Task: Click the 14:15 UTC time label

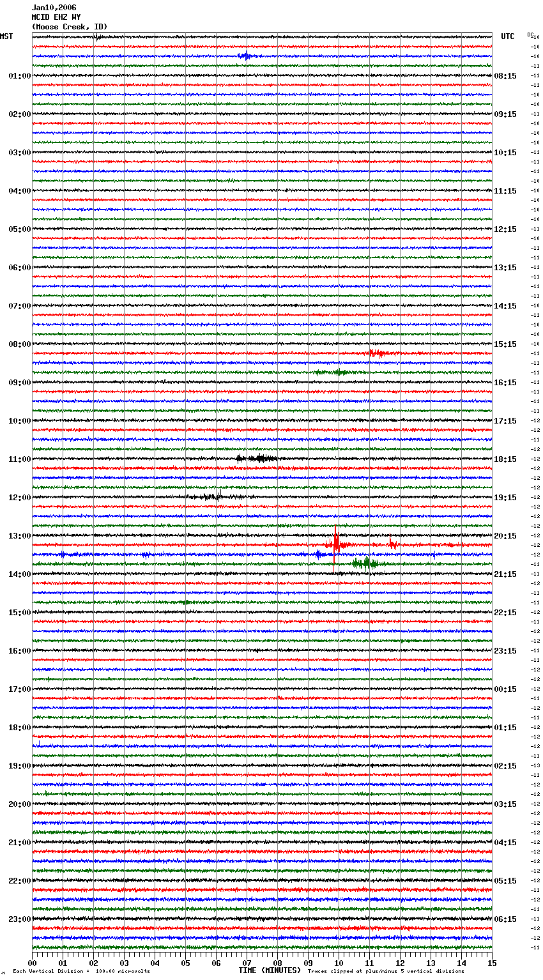Action: (505, 306)
